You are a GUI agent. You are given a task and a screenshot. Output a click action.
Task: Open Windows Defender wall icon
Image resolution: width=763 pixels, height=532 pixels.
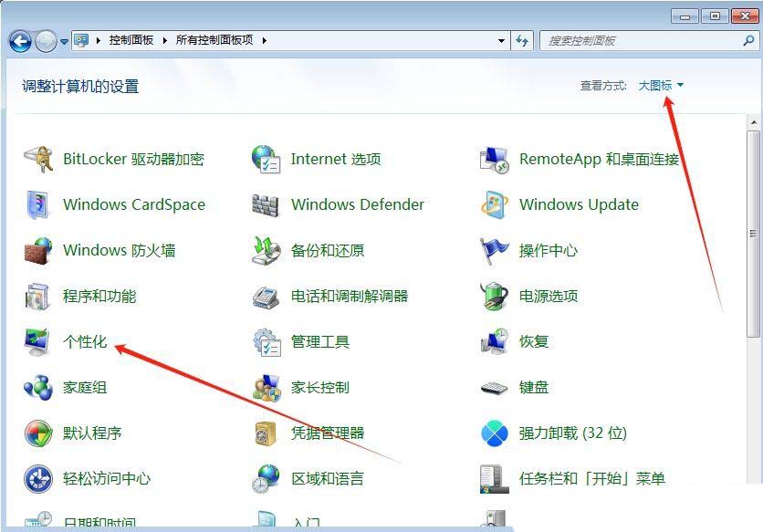(266, 205)
